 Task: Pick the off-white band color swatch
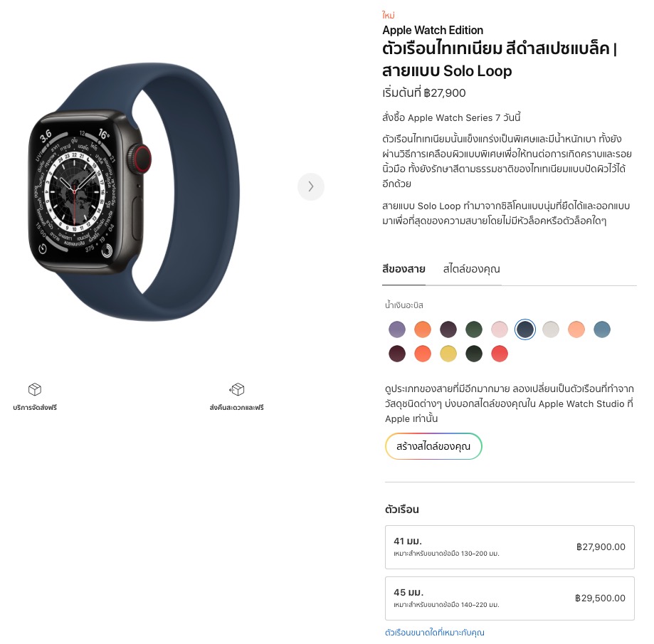(x=551, y=329)
